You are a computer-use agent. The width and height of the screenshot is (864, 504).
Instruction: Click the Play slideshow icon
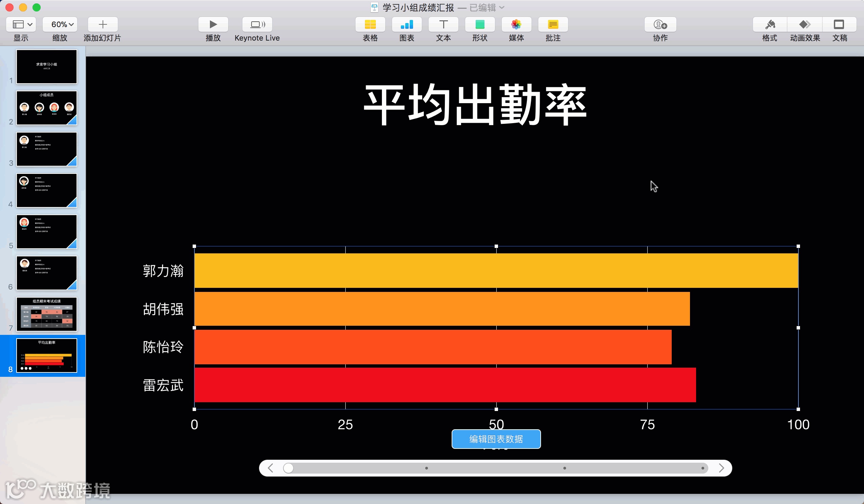(213, 24)
